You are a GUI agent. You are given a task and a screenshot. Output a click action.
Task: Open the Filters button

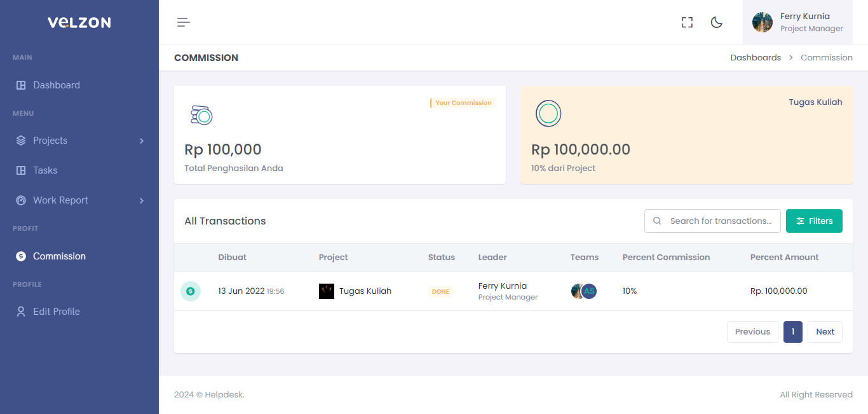814,221
